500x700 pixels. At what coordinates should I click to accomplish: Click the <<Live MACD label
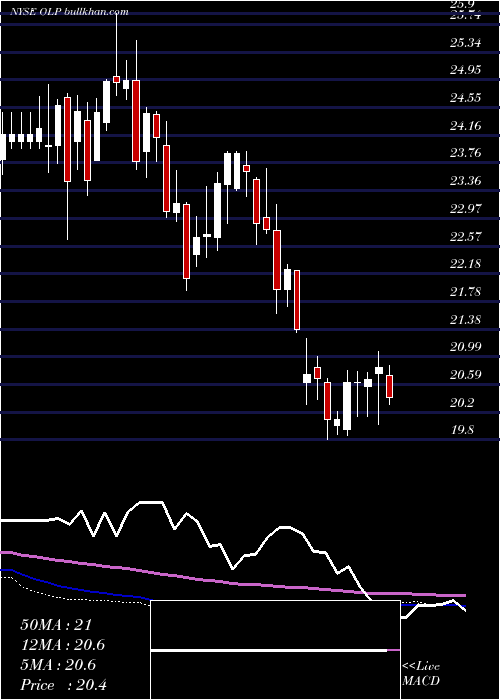click(421, 674)
